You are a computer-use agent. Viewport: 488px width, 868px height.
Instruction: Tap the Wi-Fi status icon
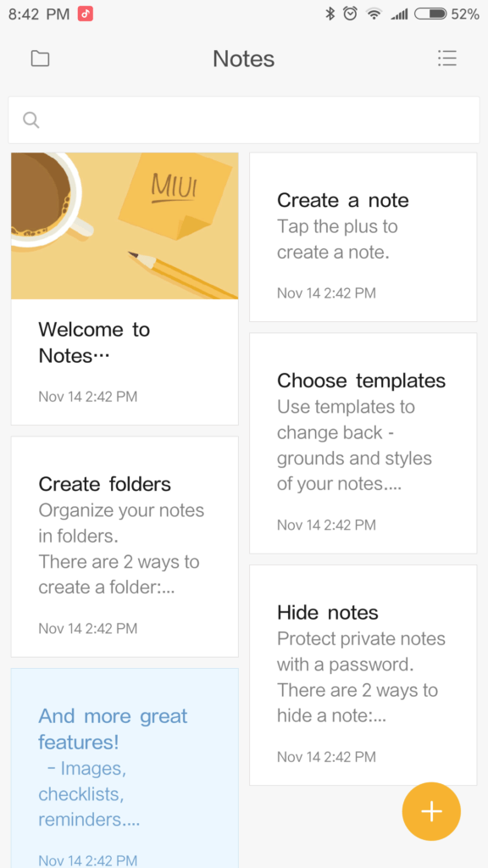[374, 14]
